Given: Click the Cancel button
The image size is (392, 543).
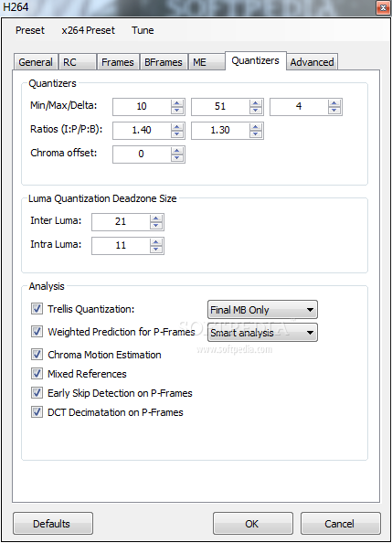Looking at the screenshot, I should 341,524.
